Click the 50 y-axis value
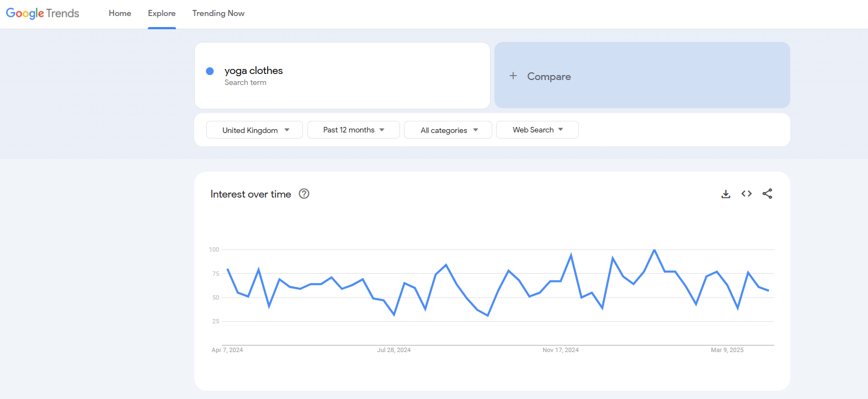The image size is (868, 399). click(216, 297)
